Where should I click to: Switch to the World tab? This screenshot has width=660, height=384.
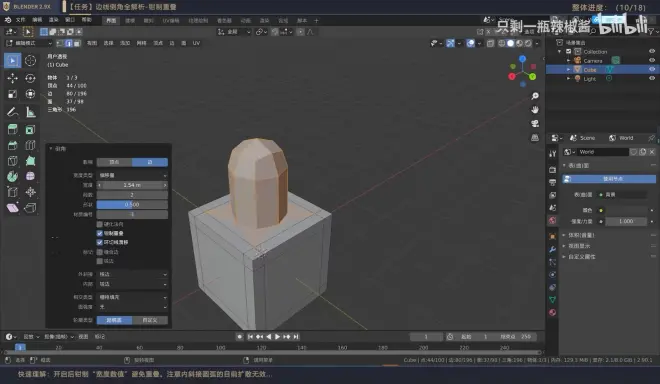(x=621, y=138)
